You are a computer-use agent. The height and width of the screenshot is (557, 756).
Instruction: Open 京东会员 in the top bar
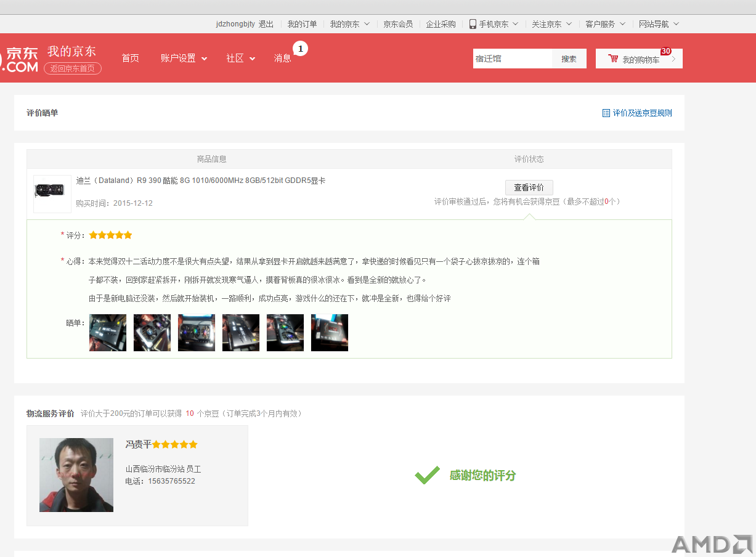398,24
